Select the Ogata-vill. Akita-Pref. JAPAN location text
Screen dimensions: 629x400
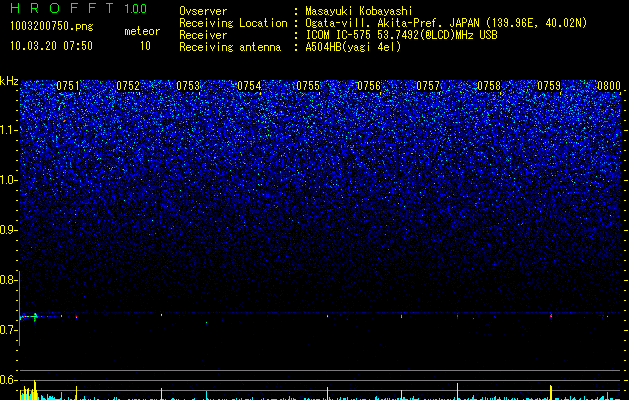pyautogui.click(x=446, y=23)
